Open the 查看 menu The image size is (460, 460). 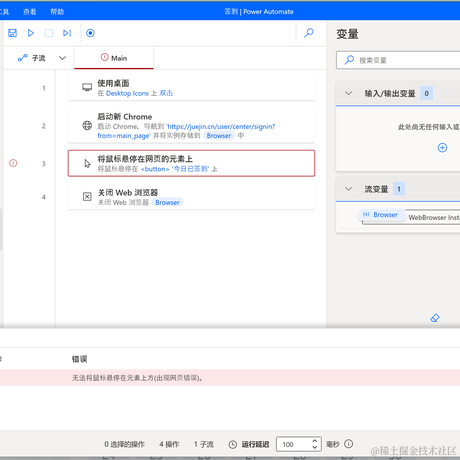click(x=30, y=12)
